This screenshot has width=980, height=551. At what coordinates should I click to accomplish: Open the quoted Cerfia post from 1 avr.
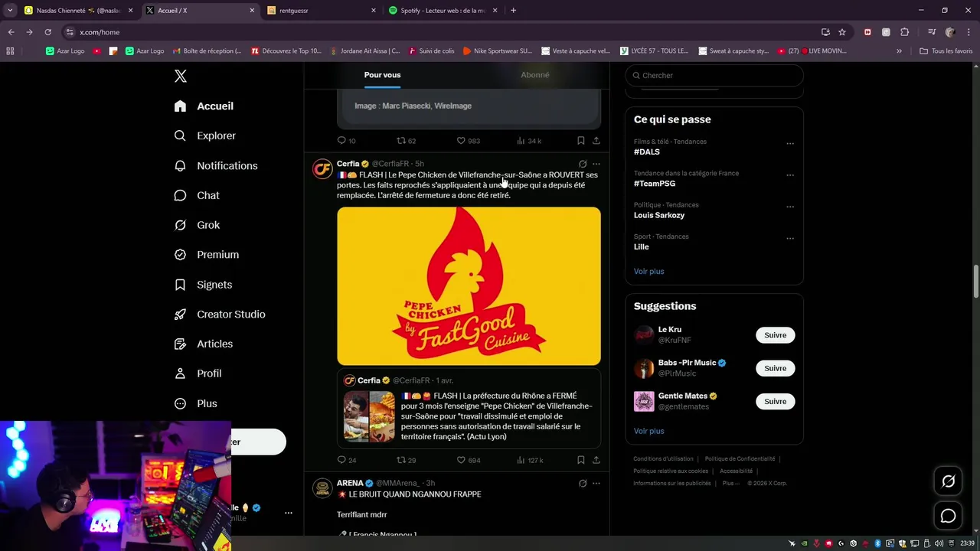coord(469,409)
